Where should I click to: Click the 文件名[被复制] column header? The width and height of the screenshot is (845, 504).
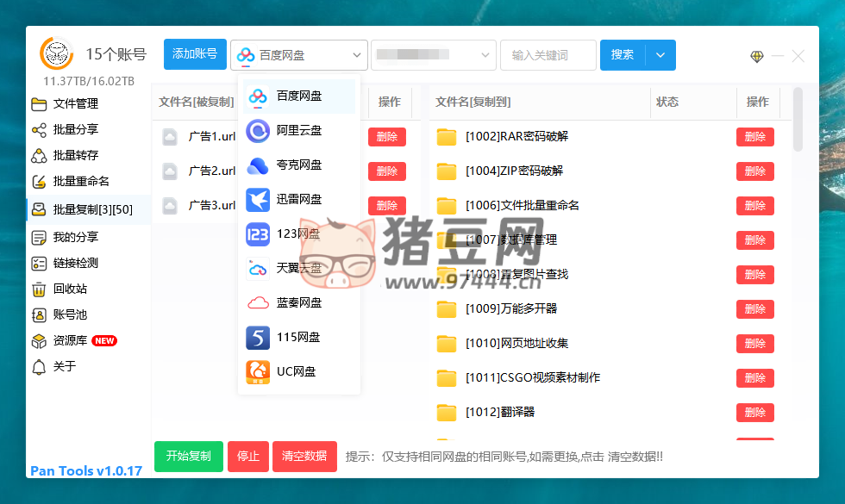tap(197, 103)
